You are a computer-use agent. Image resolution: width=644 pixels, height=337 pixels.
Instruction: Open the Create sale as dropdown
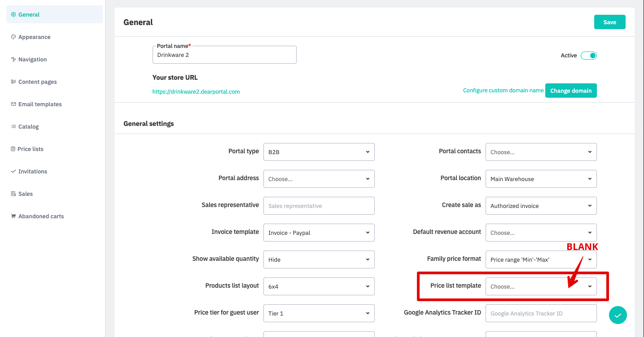click(x=541, y=206)
